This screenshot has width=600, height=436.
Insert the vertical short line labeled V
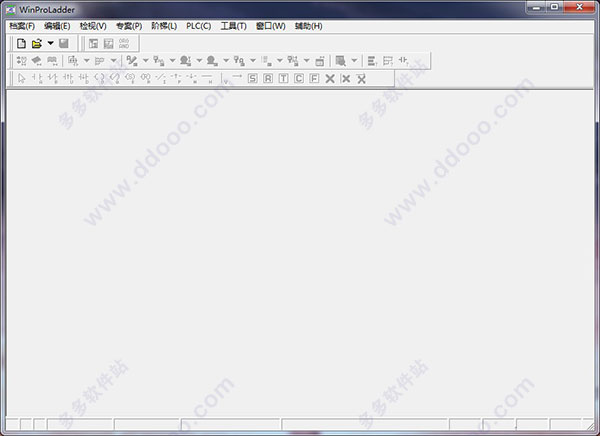226,80
